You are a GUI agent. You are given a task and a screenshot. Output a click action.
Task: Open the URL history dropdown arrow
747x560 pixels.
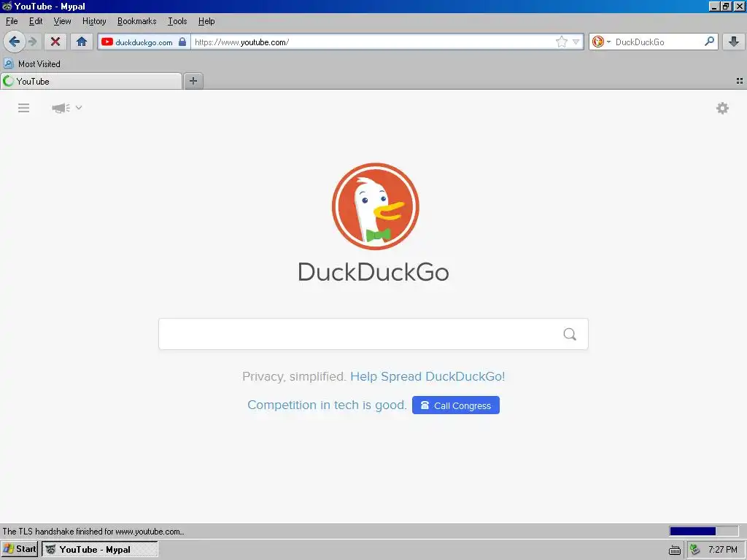click(x=576, y=42)
